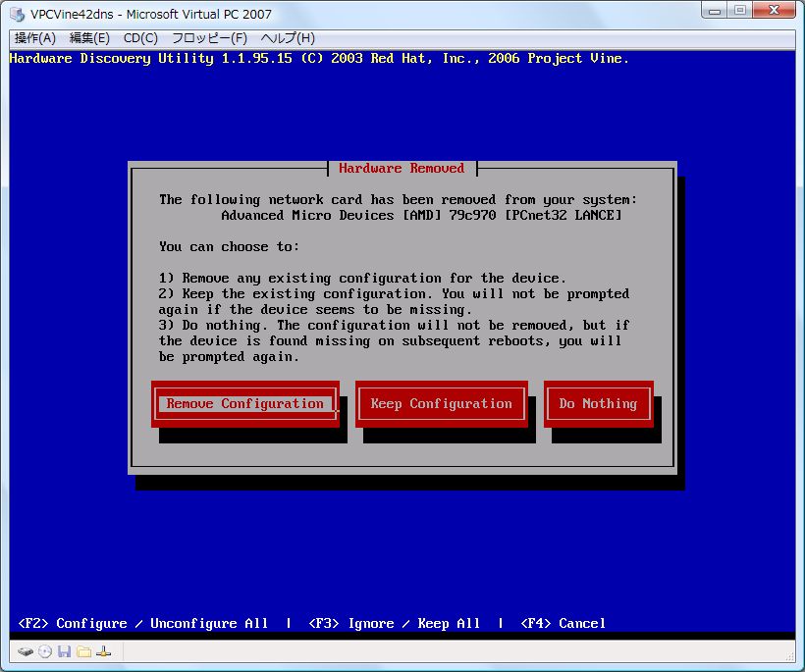The height and width of the screenshot is (672, 805).
Task: Click option 2 Keep the existing configuration text
Action: tap(394, 301)
